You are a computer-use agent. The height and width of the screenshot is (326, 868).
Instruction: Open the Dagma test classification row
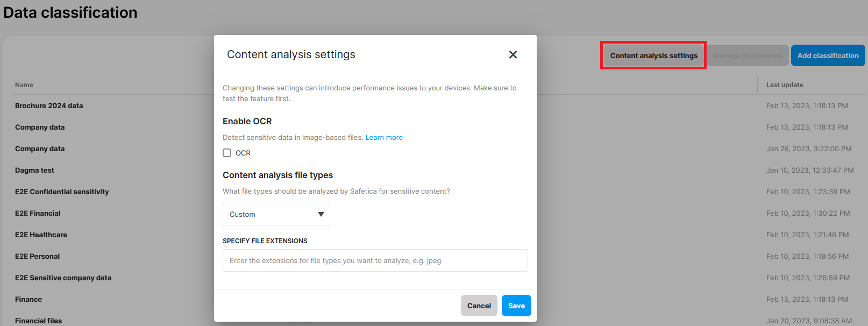pyautogui.click(x=34, y=171)
